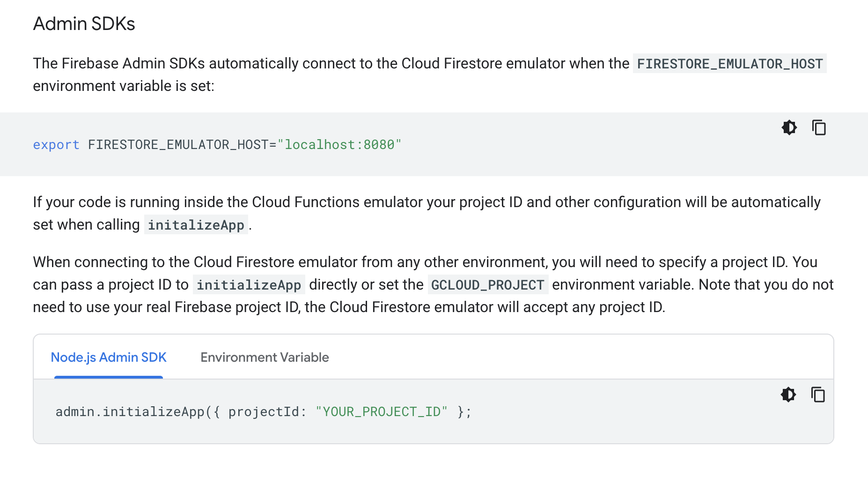Click the FIRESTORE_EMULATOR_HOST inline code in paragraph
Image resolution: width=868 pixels, height=477 pixels.
tap(730, 64)
